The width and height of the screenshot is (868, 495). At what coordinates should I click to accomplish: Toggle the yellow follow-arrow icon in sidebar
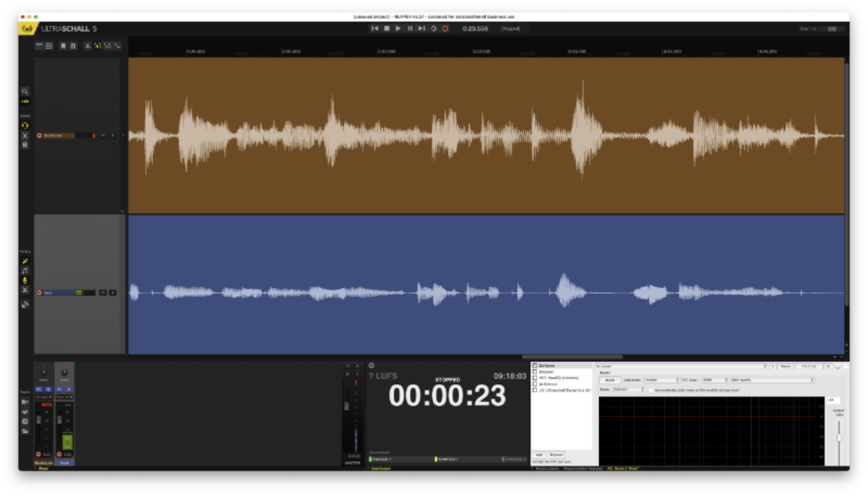coord(25,101)
